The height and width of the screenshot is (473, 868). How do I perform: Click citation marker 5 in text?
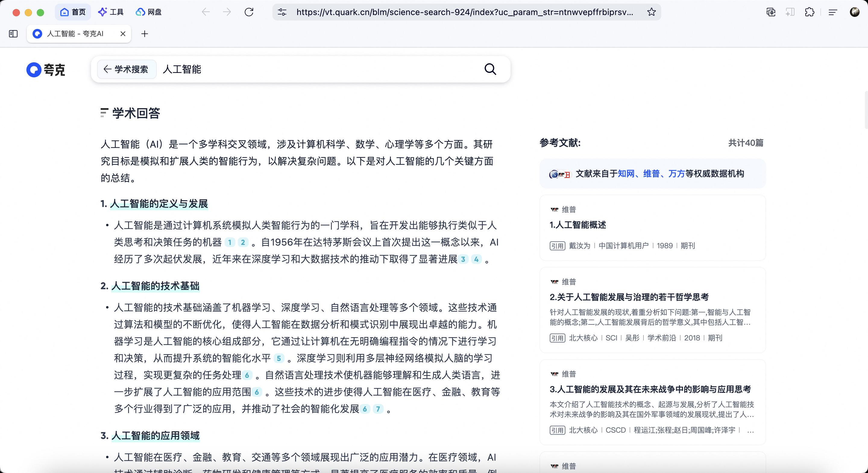(279, 359)
